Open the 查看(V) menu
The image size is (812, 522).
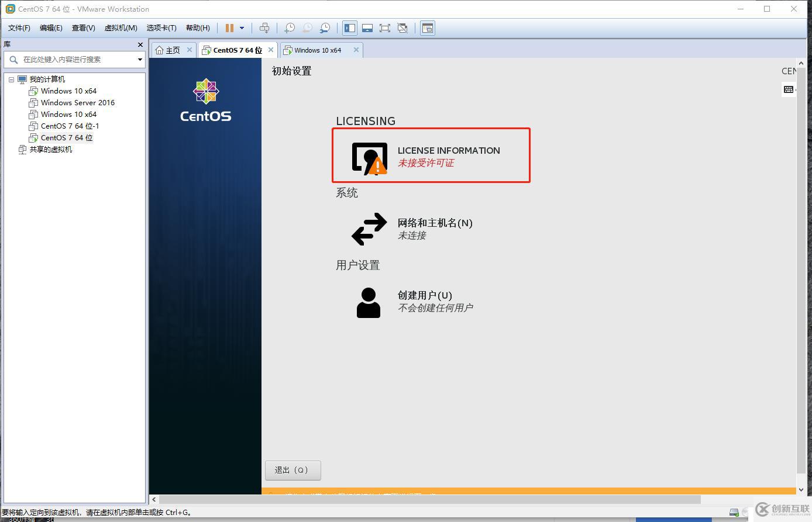(x=83, y=28)
